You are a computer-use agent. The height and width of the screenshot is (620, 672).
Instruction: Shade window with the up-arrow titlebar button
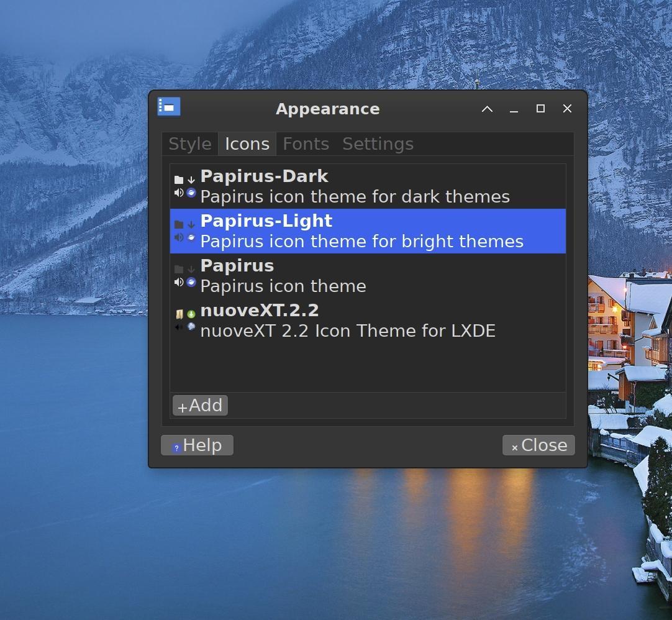tap(488, 109)
